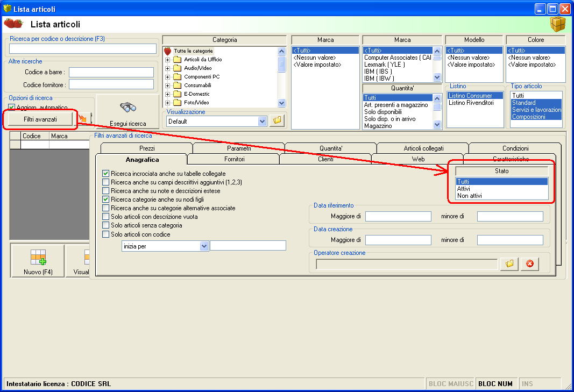Screen dimensions: 574x392
Task: Click Data creazione minore di field
Action: 510,240
